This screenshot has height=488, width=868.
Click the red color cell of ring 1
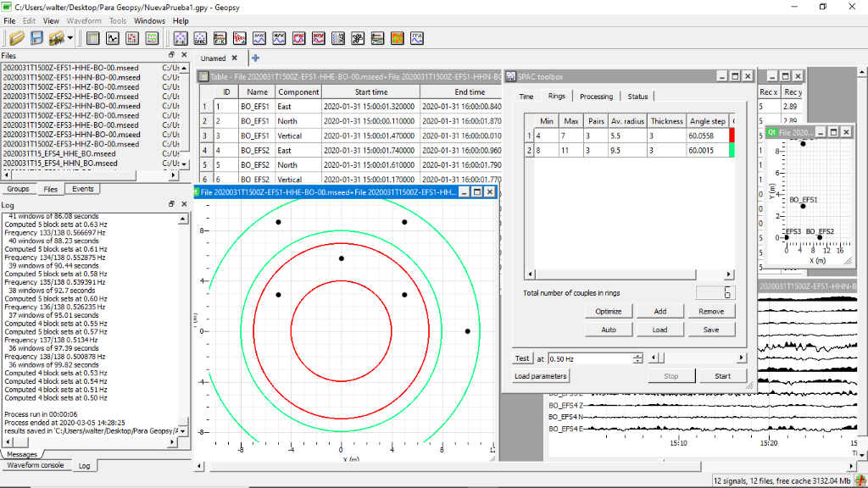[732, 135]
